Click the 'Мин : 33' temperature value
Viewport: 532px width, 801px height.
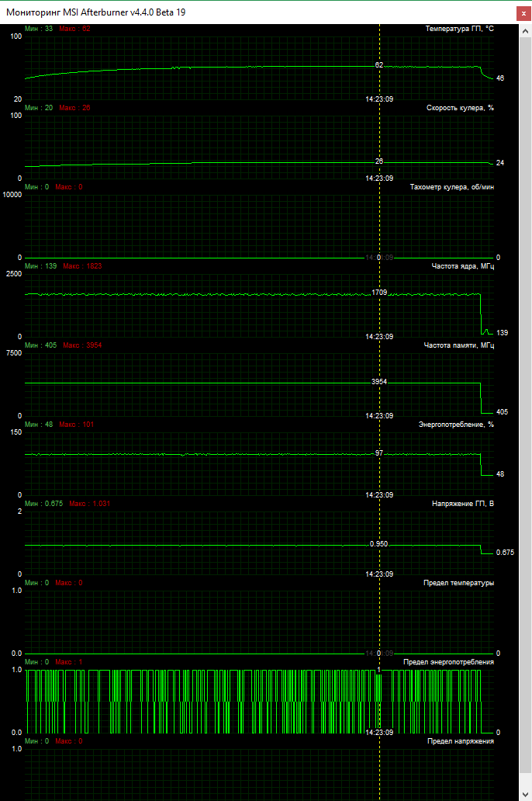39,29
